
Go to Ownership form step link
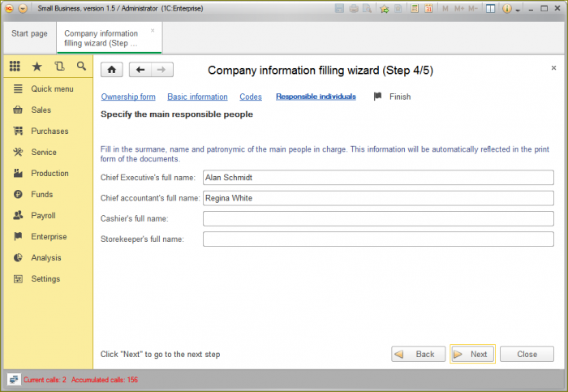click(128, 97)
